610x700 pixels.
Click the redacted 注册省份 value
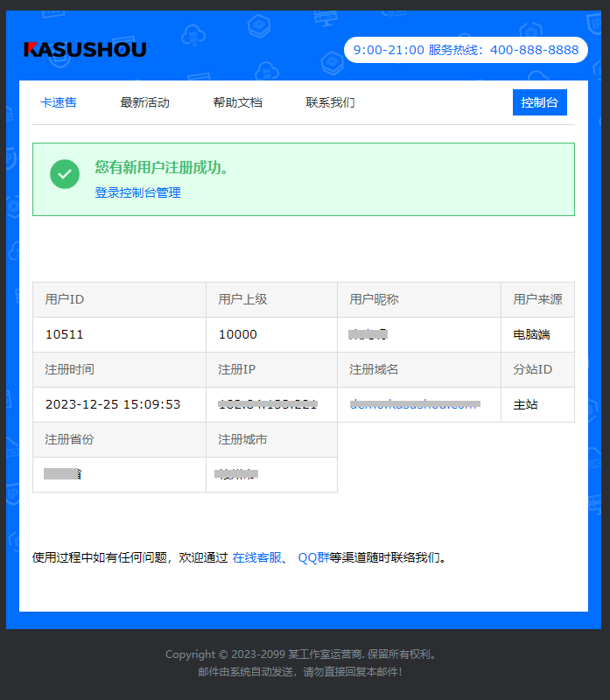62,474
